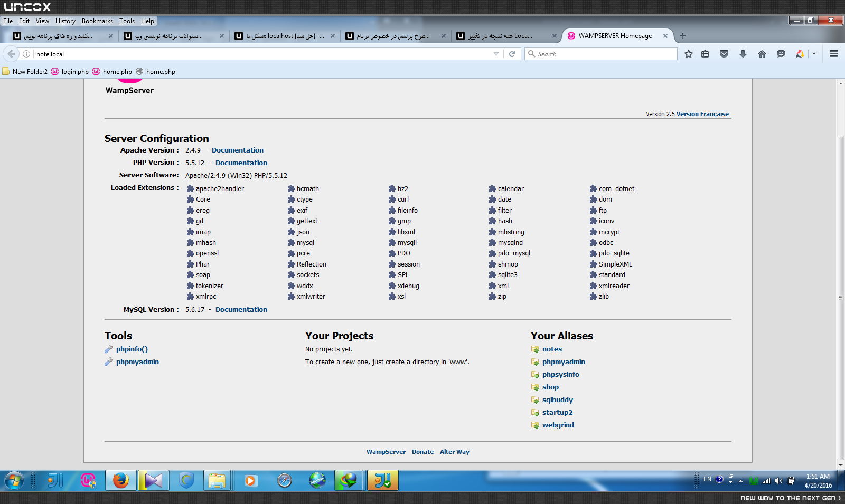
Task: Open the File menu
Action: (8, 21)
